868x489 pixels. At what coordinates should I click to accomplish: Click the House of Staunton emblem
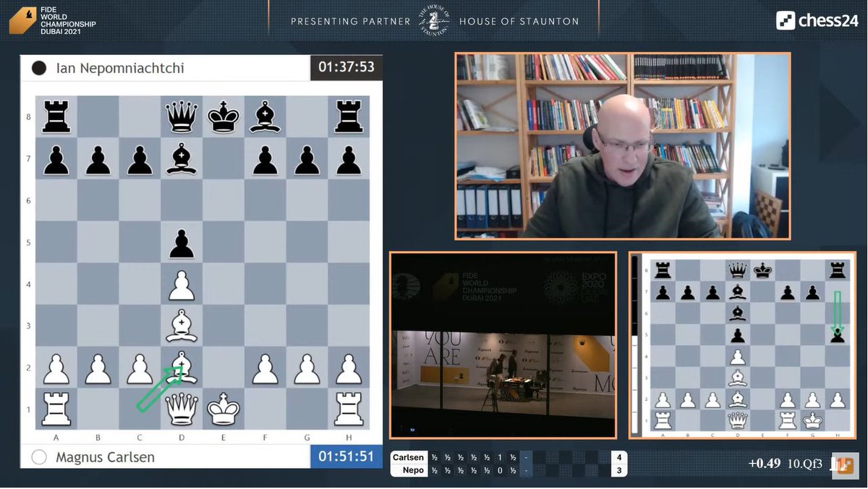(435, 20)
